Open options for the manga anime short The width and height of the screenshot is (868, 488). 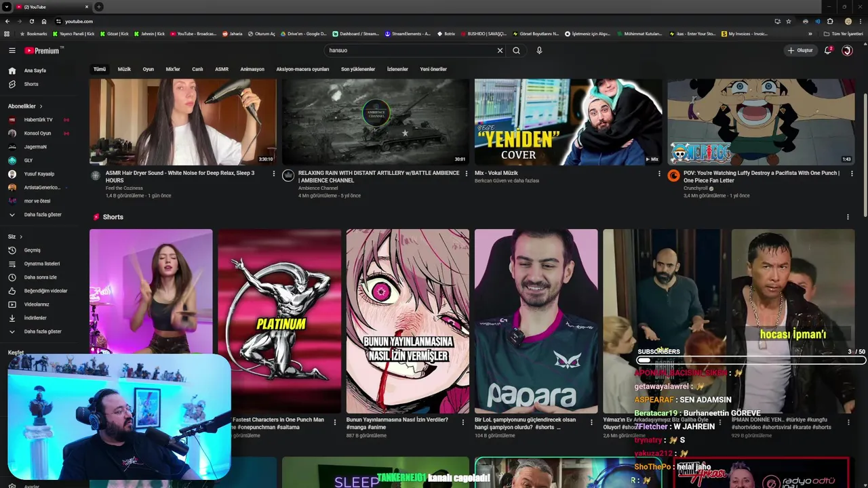click(x=463, y=422)
